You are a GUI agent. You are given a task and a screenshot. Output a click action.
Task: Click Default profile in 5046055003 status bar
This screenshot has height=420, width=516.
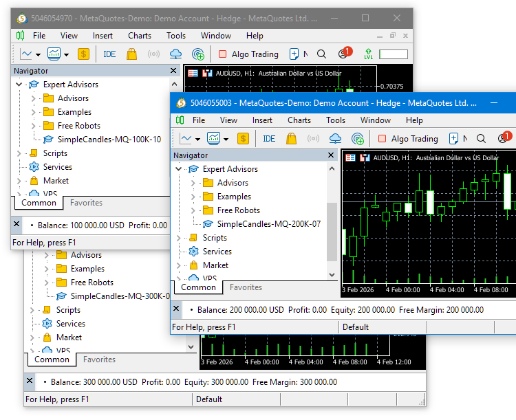(356, 327)
